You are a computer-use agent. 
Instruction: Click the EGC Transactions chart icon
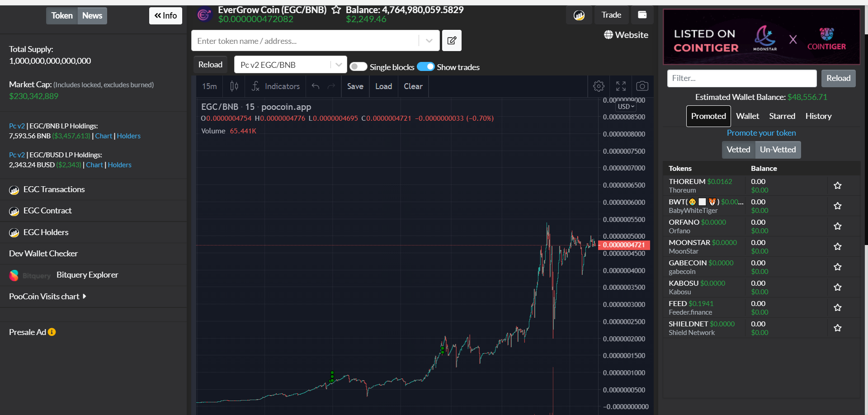[14, 190]
